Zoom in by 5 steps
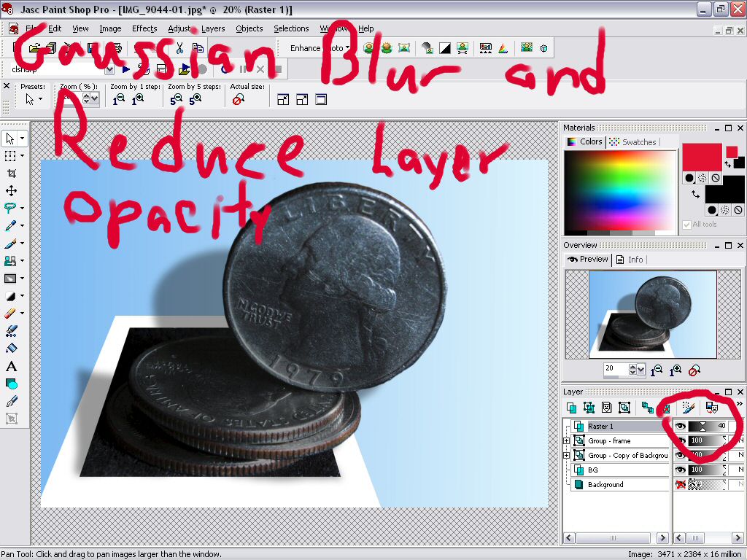This screenshot has width=747, height=560. pos(196,100)
